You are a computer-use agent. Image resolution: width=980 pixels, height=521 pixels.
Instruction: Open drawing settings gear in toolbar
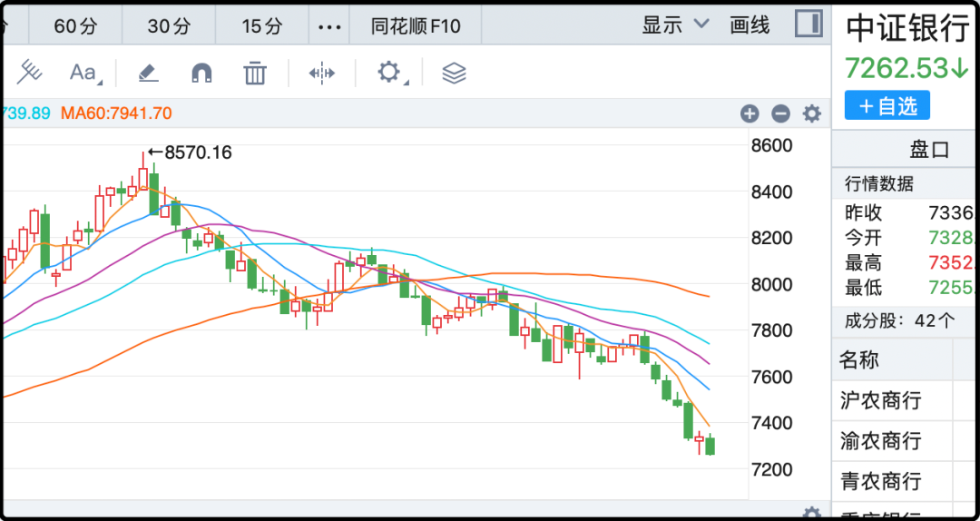point(389,73)
